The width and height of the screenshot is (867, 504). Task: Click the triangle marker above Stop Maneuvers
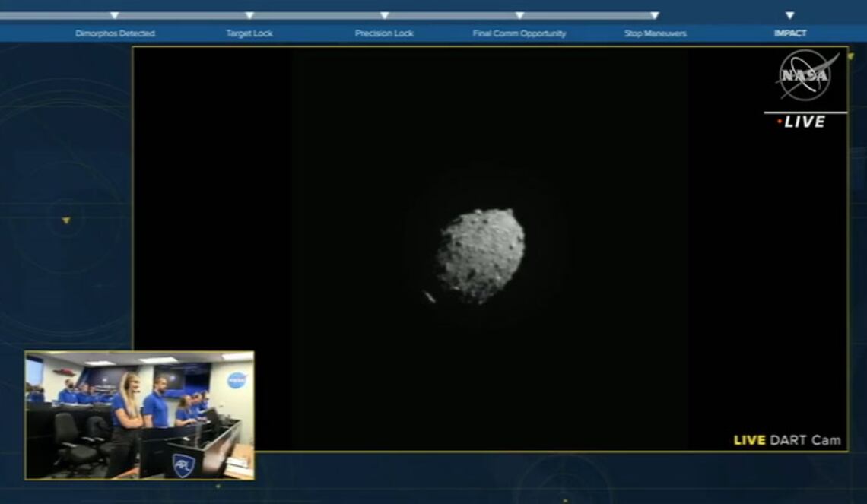pyautogui.click(x=655, y=15)
